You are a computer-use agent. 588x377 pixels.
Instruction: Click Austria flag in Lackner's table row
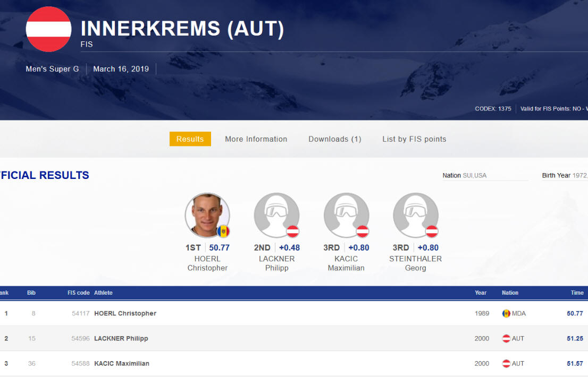click(506, 338)
